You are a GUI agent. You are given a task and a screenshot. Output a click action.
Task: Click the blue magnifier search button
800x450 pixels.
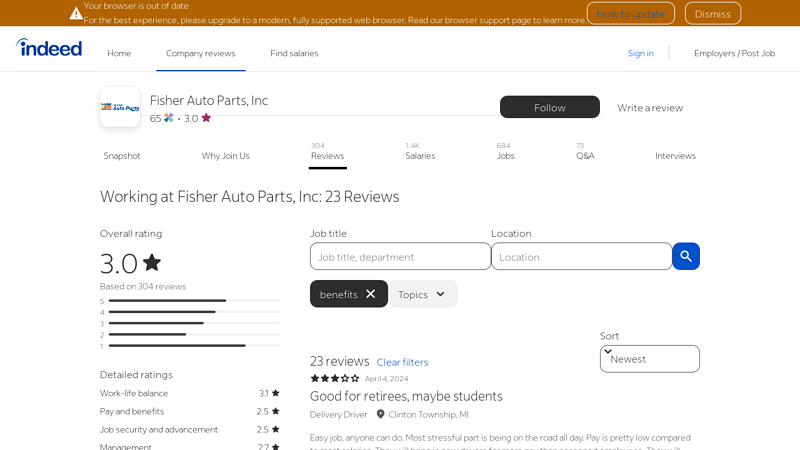(686, 256)
